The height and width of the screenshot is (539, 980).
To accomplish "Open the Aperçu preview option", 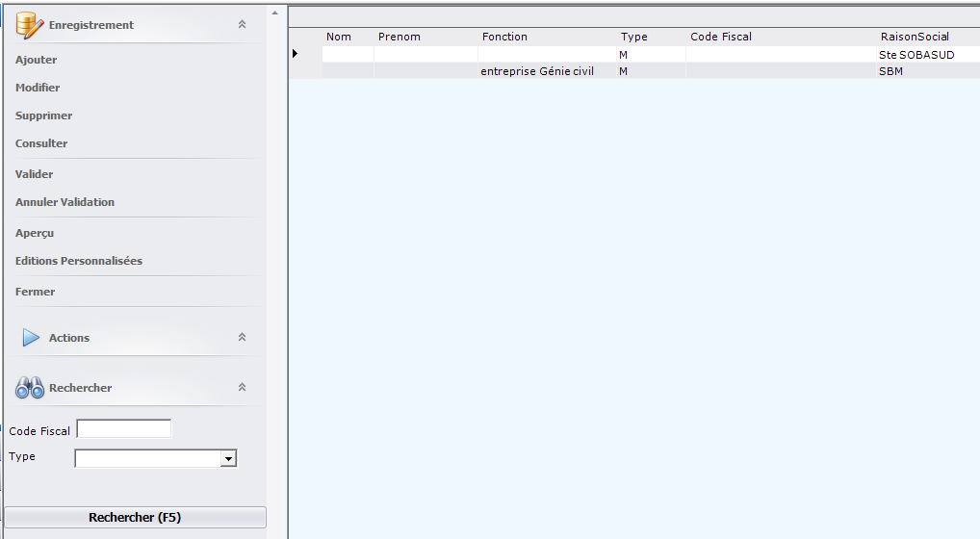I will tap(35, 233).
